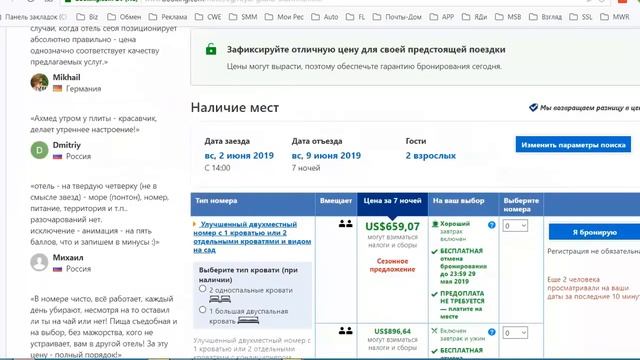Open the Мои Рес bookmarks folder
The height and width of the screenshot is (360, 640).
[284, 17]
